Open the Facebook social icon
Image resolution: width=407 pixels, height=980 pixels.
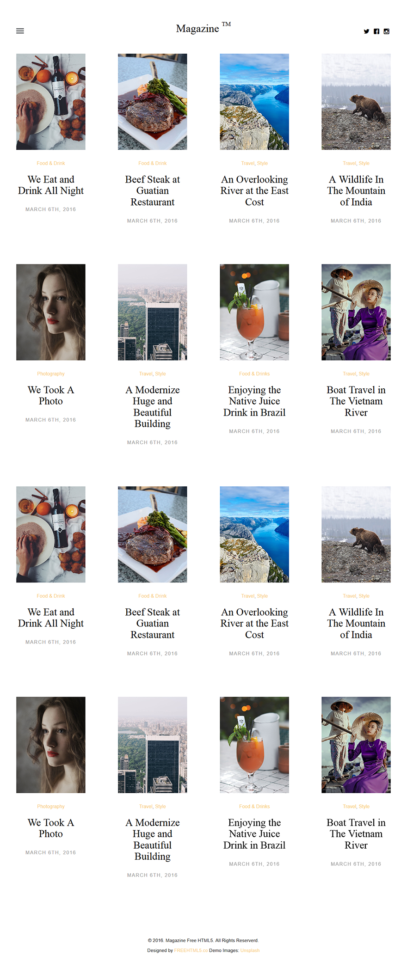click(x=376, y=31)
